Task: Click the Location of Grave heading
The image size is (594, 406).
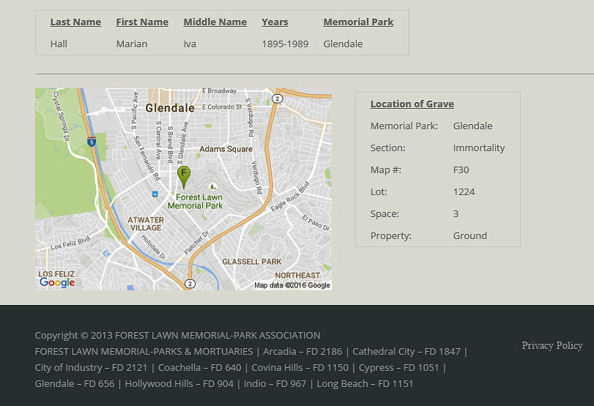Action: (412, 104)
